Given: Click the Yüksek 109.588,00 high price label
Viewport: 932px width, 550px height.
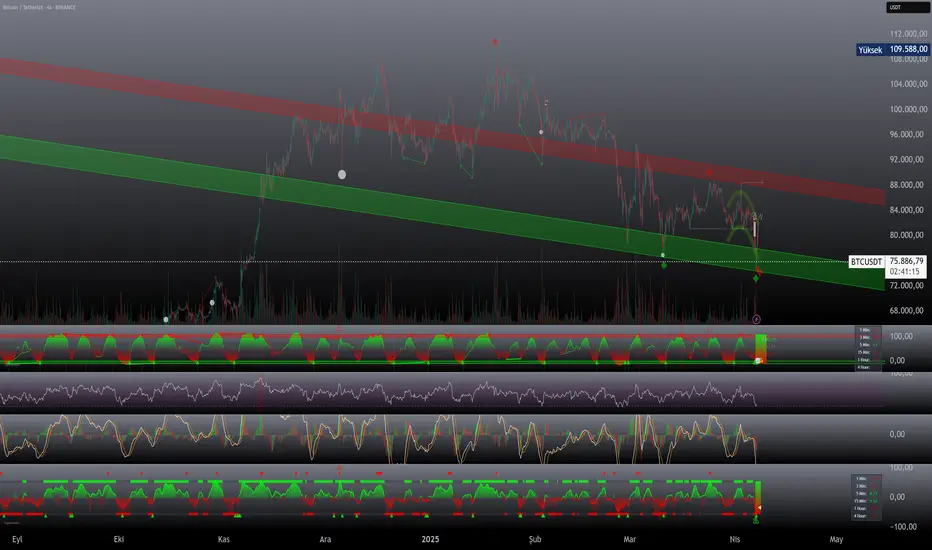Looking at the screenshot, I should pyautogui.click(x=892, y=49).
